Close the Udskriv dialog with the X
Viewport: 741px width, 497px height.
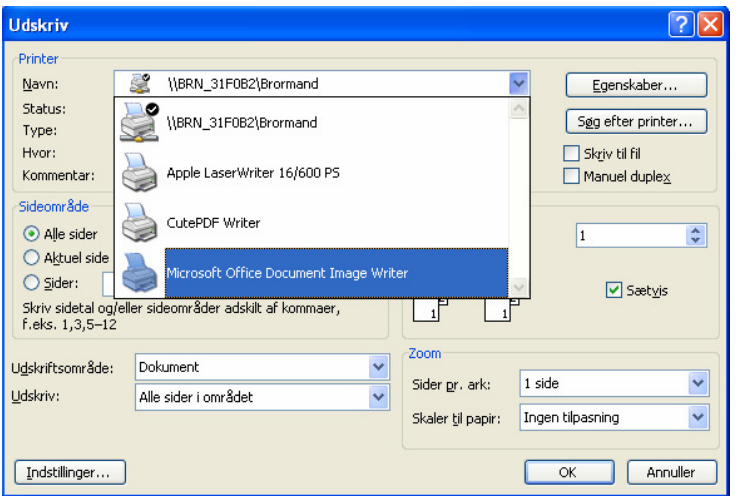[710, 24]
